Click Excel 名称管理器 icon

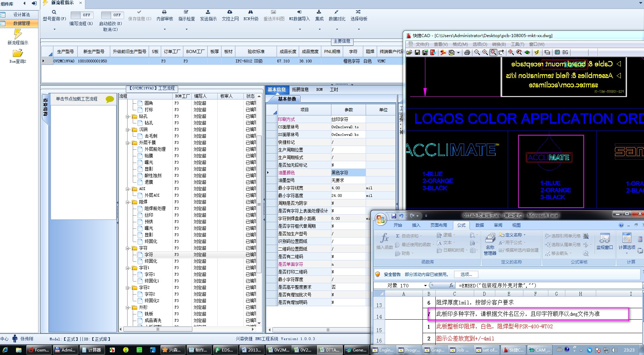click(490, 244)
